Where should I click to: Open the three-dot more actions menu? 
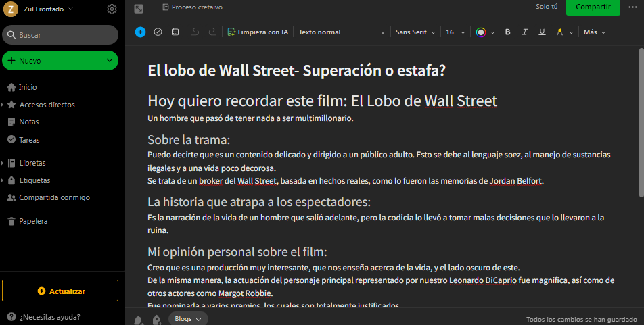pyautogui.click(x=632, y=7)
